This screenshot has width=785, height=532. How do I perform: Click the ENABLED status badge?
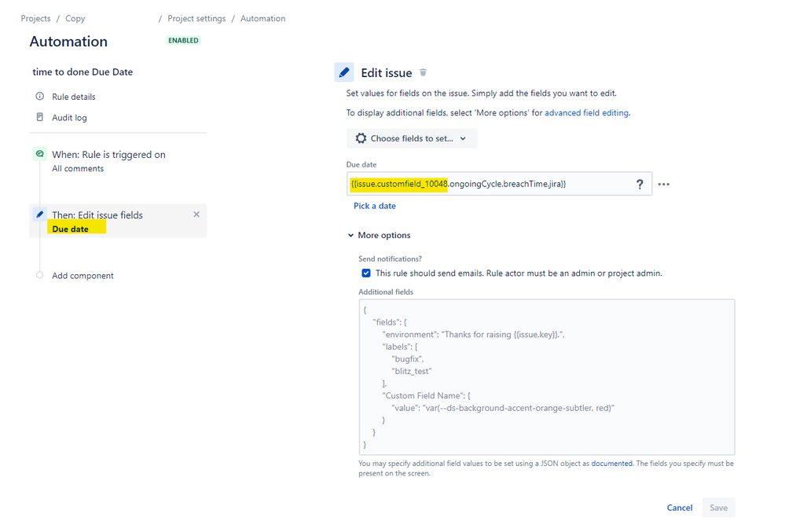click(x=183, y=41)
